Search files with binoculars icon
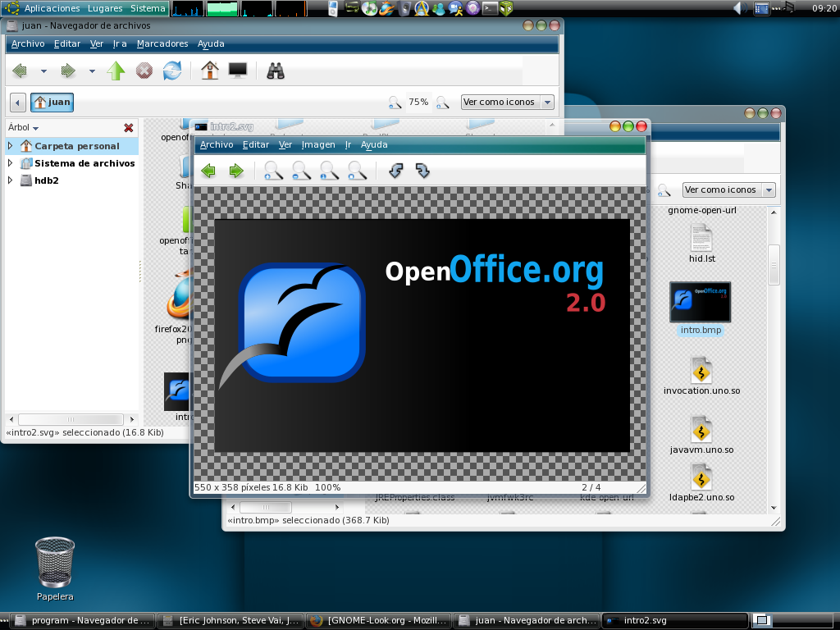This screenshot has height=630, width=840. (x=276, y=71)
